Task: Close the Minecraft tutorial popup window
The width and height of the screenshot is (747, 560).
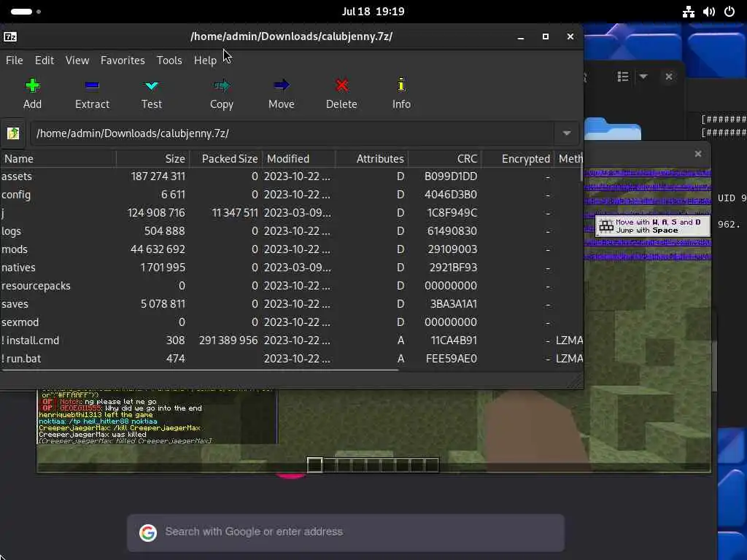Action: 698,154
